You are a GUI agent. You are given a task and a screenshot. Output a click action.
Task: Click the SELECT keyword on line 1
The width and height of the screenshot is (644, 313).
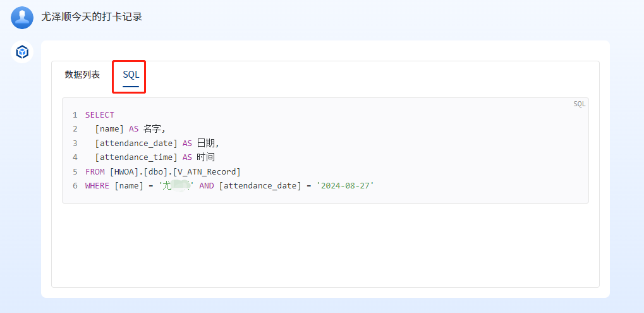point(100,115)
